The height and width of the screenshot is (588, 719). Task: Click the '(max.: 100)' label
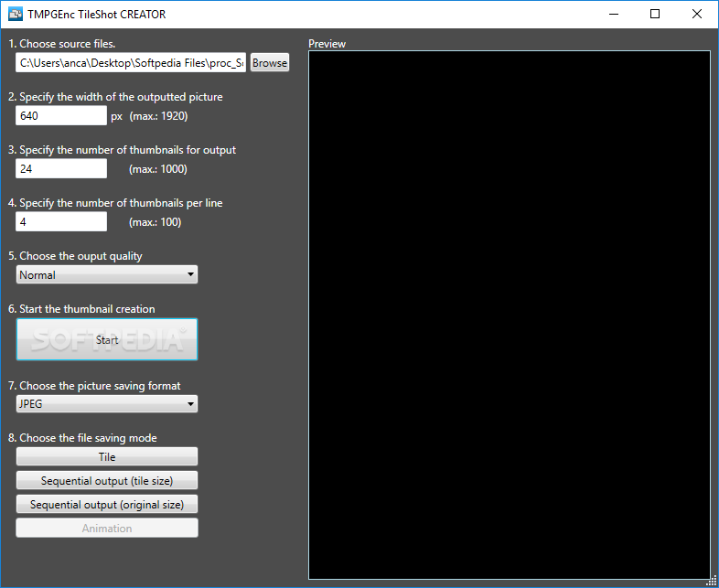coord(155,222)
